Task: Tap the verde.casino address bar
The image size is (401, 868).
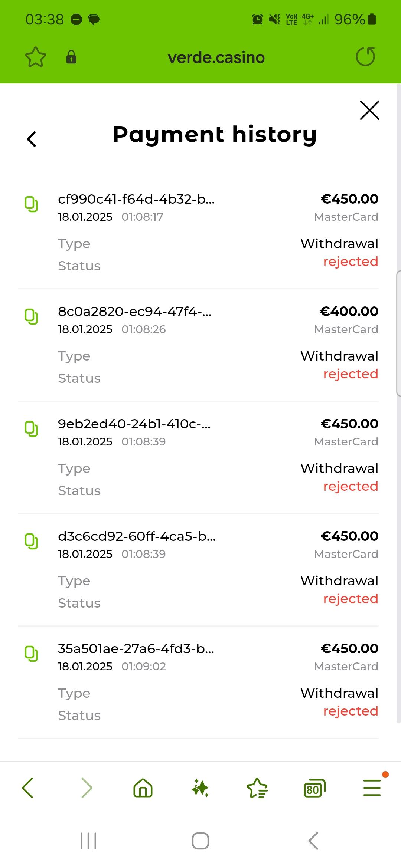Action: coord(216,57)
